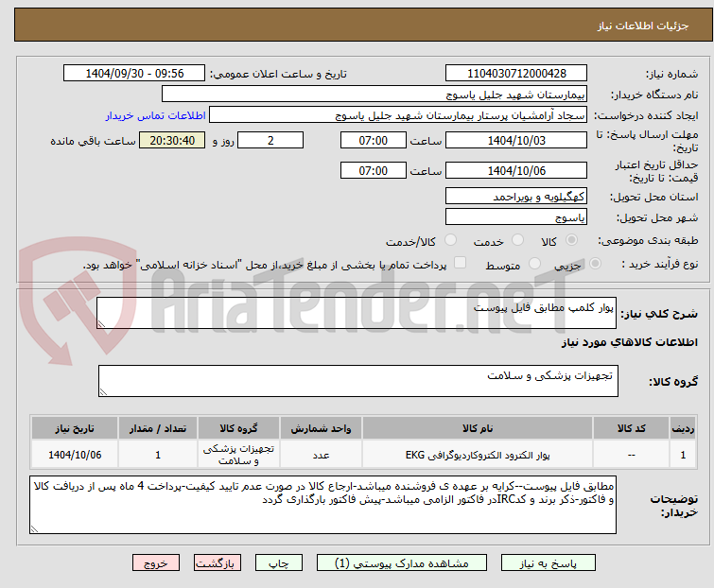
Task: Click buyer organization field بیمارستان شهید جلیل یاسوج
Action: (374, 95)
